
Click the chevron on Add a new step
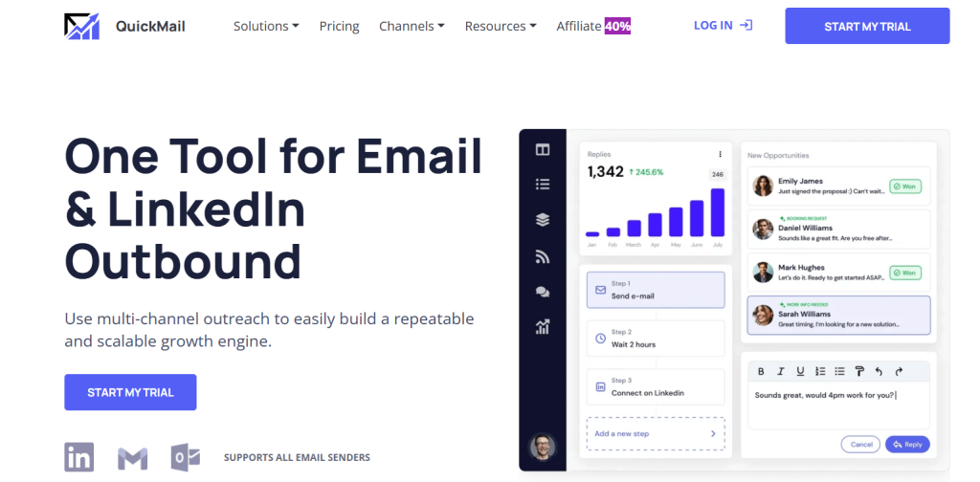pyautogui.click(x=713, y=434)
